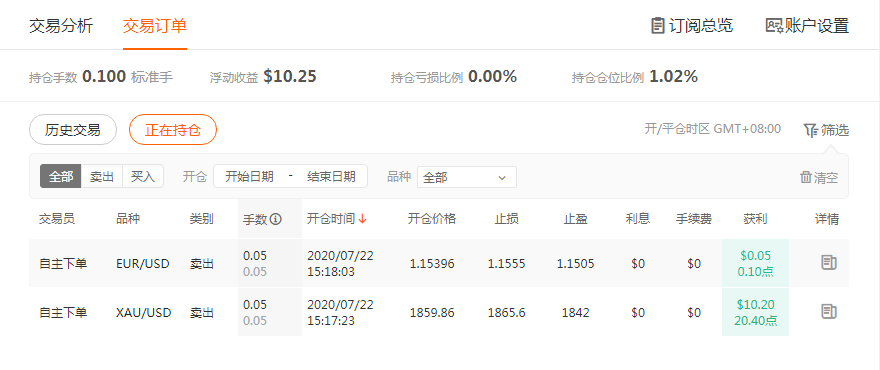The image size is (880, 370).
Task: Open details icon for XAU/USD order
Action: [x=828, y=311]
